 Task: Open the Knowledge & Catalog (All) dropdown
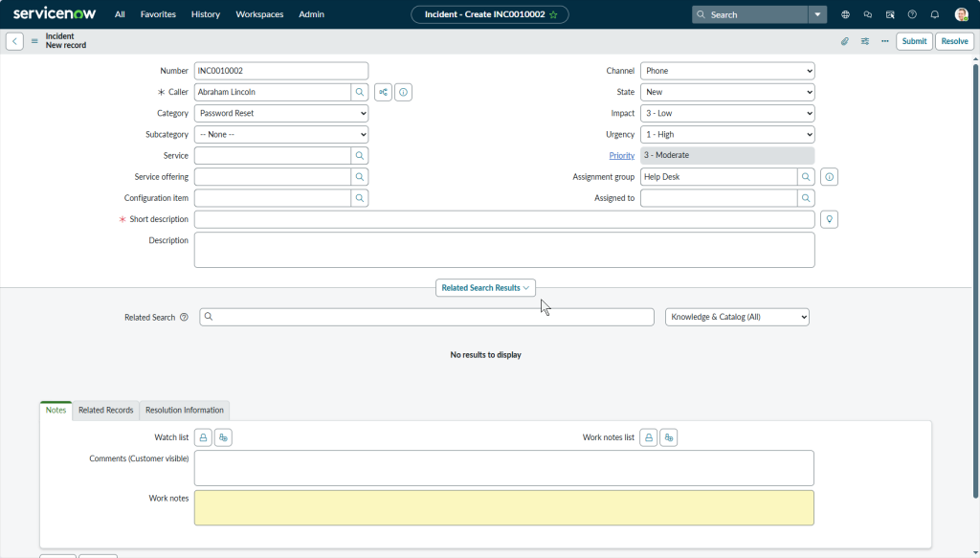[x=737, y=317]
